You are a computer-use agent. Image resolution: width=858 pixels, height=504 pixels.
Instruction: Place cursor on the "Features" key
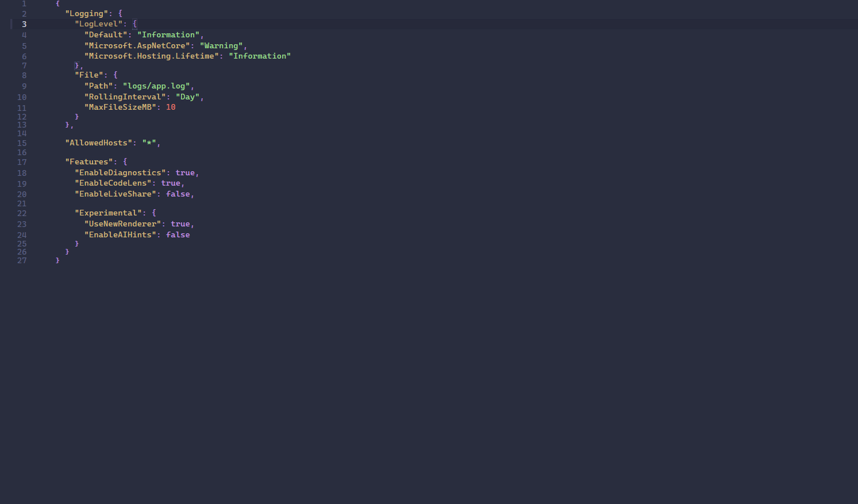(x=89, y=161)
